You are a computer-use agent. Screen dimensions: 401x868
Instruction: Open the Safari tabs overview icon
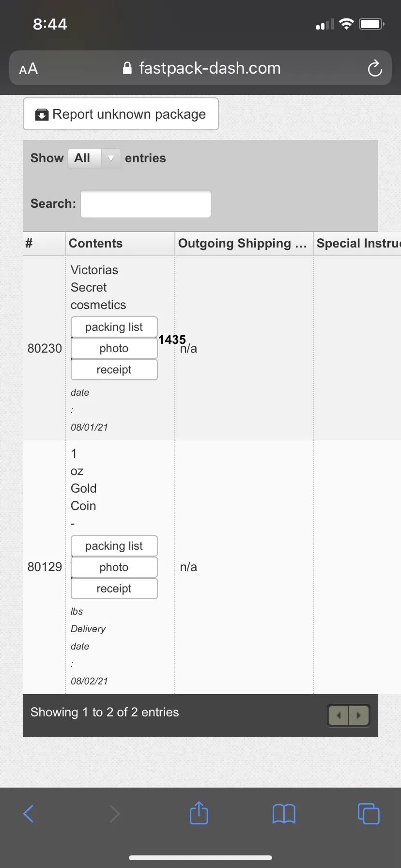click(369, 814)
